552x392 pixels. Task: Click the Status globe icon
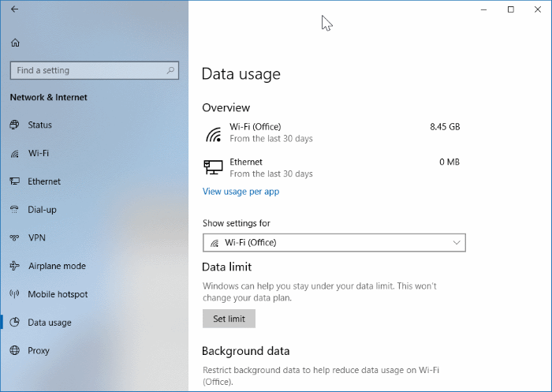point(14,125)
